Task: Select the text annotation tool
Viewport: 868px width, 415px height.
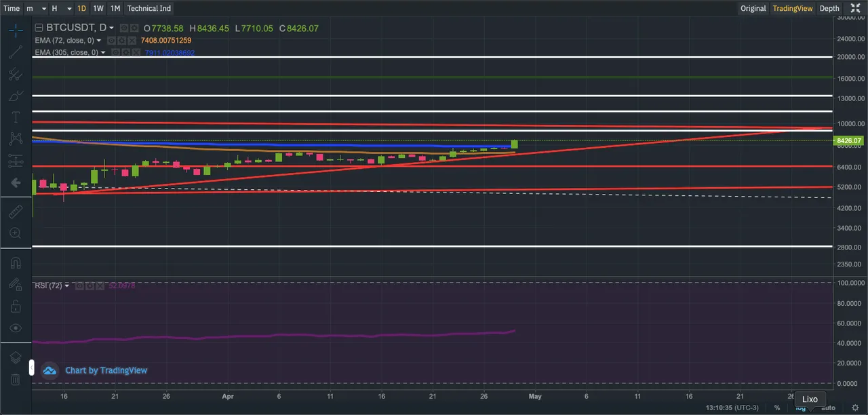Action: pyautogui.click(x=16, y=118)
